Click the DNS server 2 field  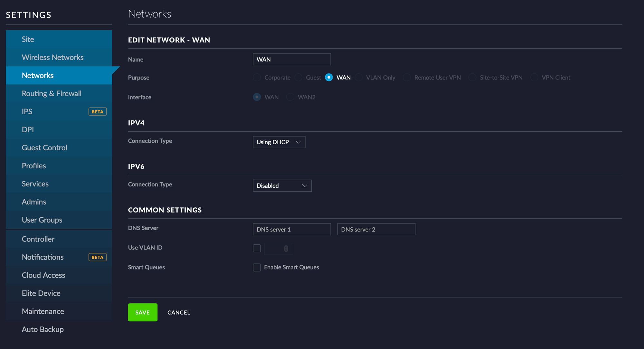click(x=376, y=229)
